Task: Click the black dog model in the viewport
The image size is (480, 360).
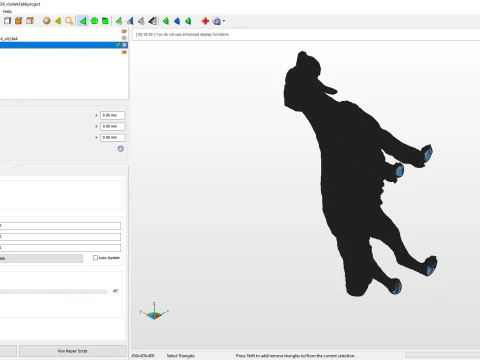Action: coord(353,173)
